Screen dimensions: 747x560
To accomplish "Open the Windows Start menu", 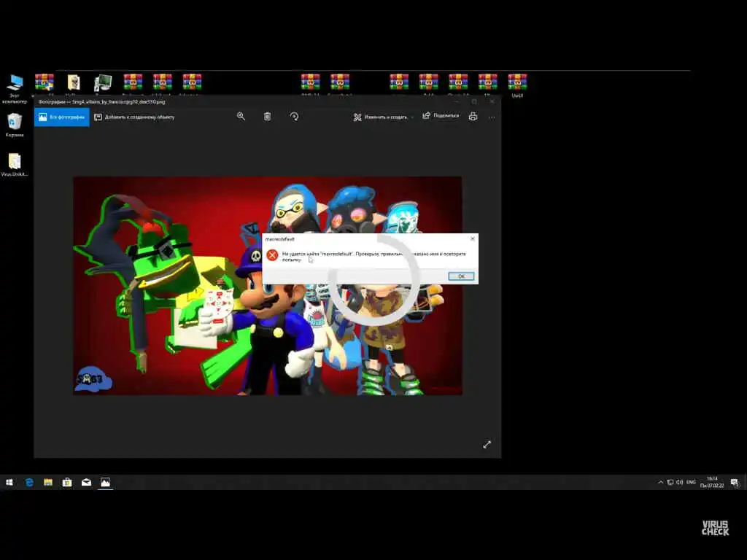I will point(9,483).
